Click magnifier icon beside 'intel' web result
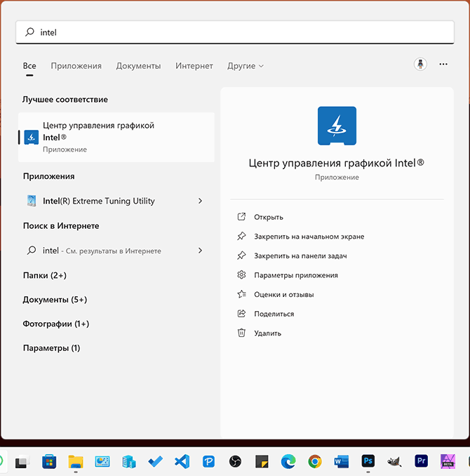 click(32, 251)
